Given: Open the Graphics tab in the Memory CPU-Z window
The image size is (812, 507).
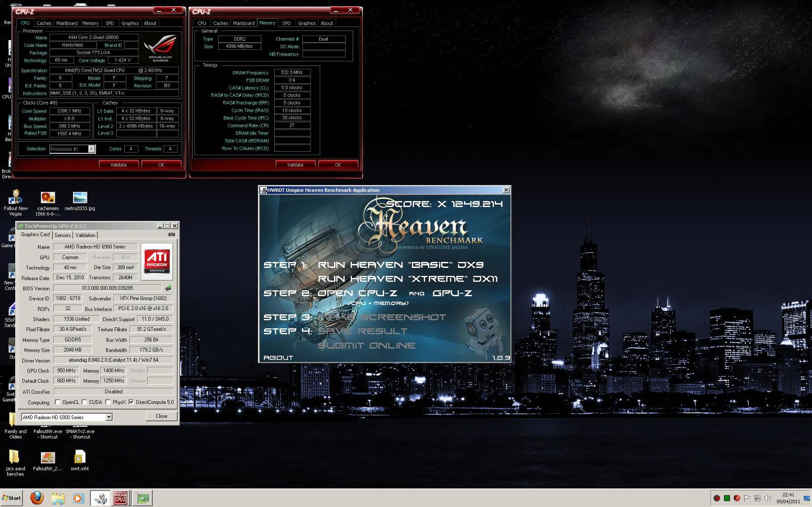Looking at the screenshot, I should pos(307,23).
